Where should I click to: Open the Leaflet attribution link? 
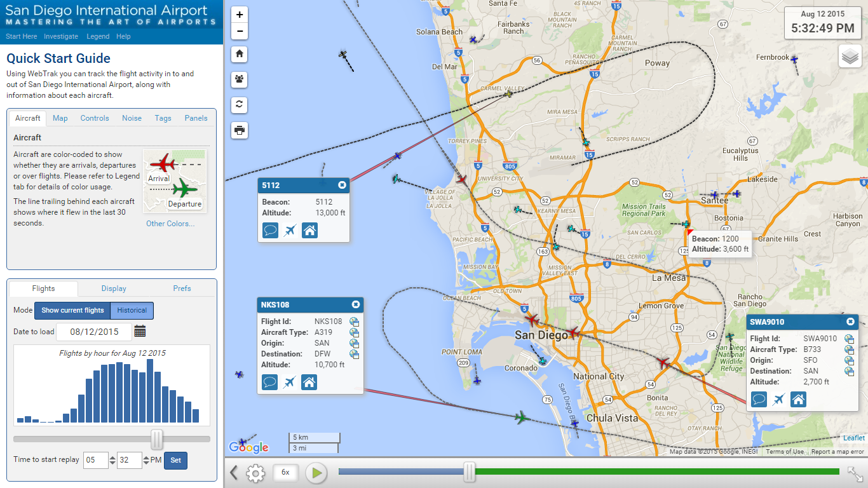click(854, 438)
